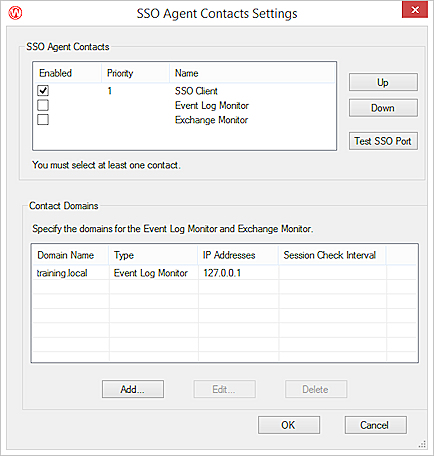Click the Session Check Interval column header
Viewport: 434px width, 456px height.
[x=332, y=255]
